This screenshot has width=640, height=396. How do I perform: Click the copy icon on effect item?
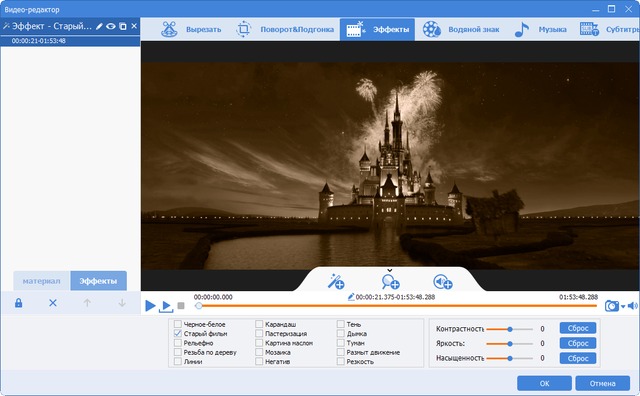click(x=123, y=26)
